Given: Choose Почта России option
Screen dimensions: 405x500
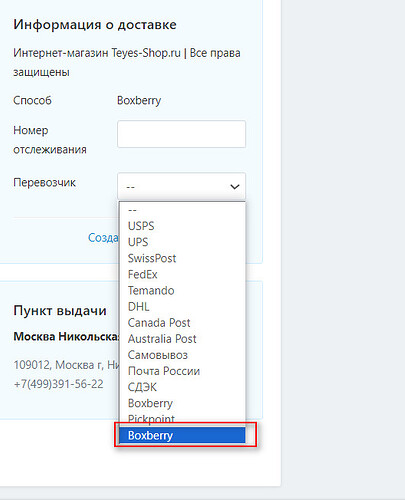Looking at the screenshot, I should tap(182, 371).
